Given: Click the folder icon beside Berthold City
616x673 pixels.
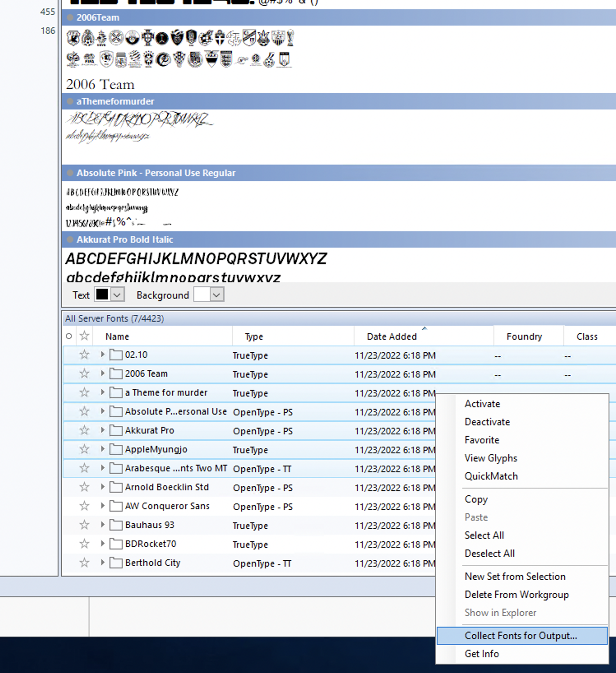Looking at the screenshot, I should (x=116, y=563).
